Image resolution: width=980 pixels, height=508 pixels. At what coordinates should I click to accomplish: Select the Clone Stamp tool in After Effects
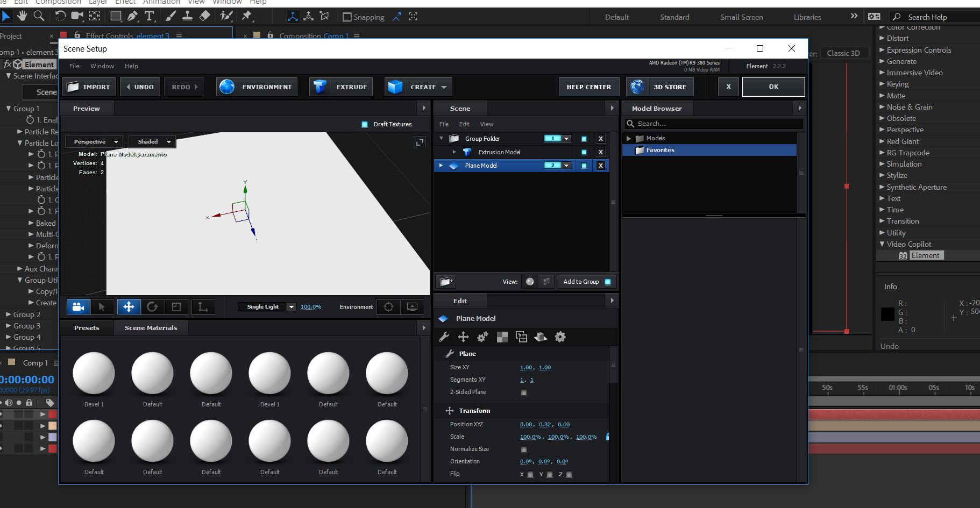click(187, 16)
